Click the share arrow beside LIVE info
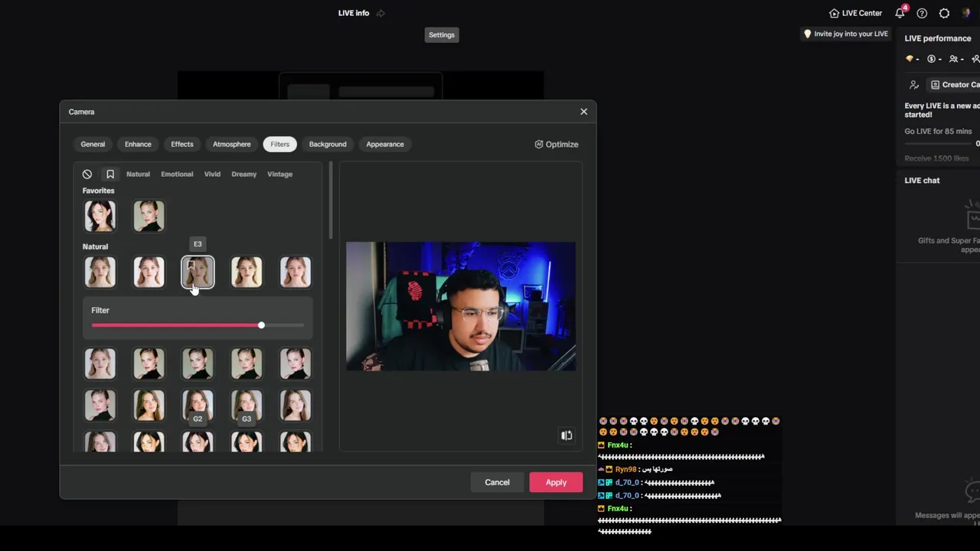This screenshot has height=551, width=980. (x=381, y=13)
